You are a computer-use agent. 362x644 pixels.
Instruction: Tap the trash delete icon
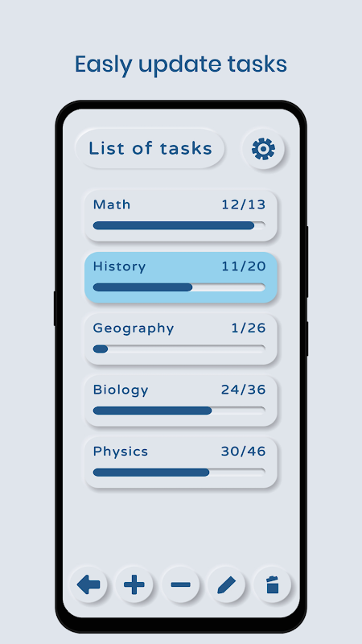coord(273,584)
